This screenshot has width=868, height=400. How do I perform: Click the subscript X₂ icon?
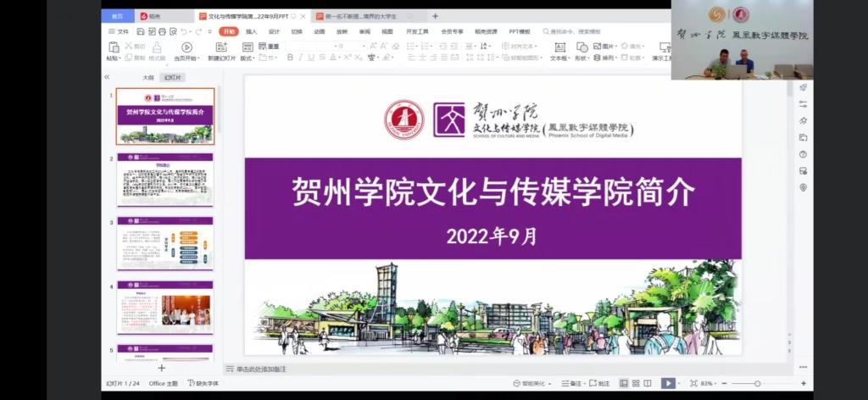click(x=359, y=58)
